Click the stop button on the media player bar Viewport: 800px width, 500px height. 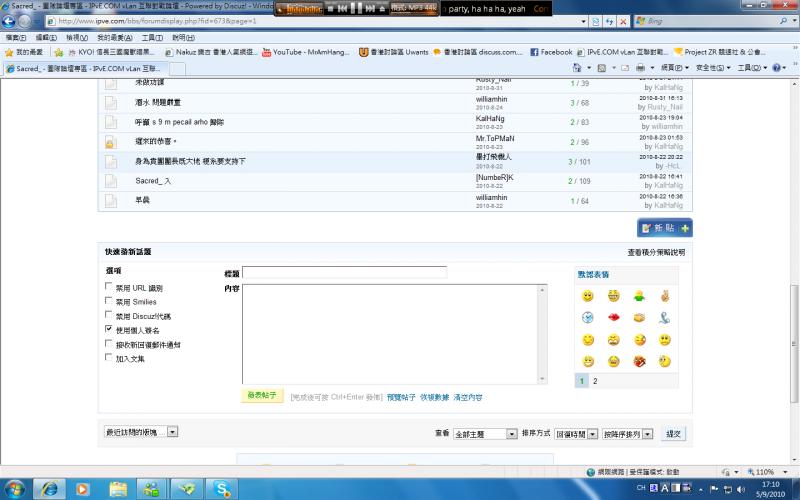click(330, 9)
